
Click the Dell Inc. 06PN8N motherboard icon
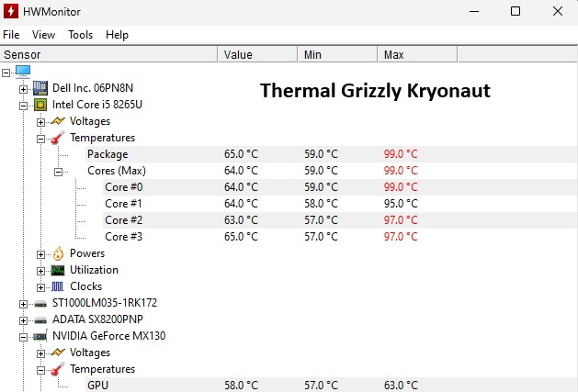[40, 88]
